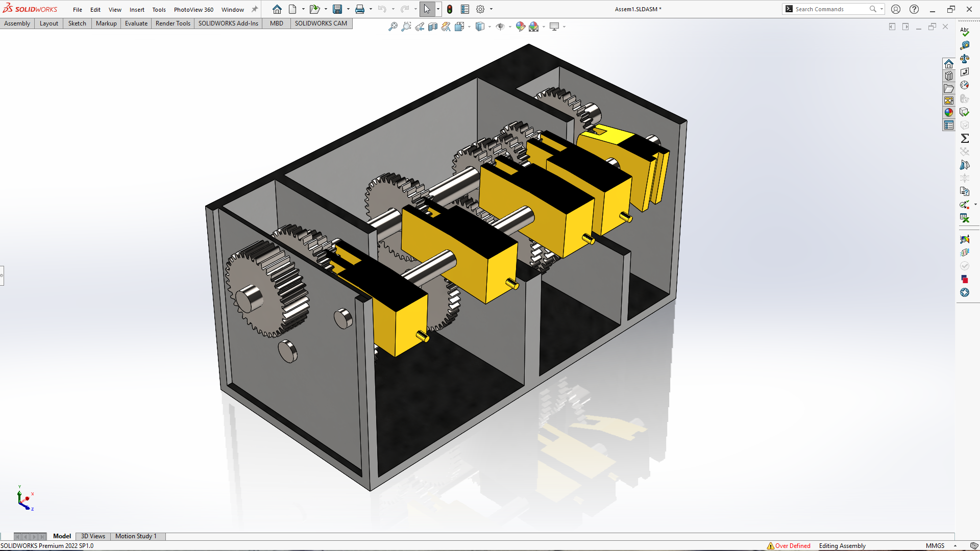The height and width of the screenshot is (551, 980).
Task: Click Display Style cube icon
Action: [x=480, y=27]
